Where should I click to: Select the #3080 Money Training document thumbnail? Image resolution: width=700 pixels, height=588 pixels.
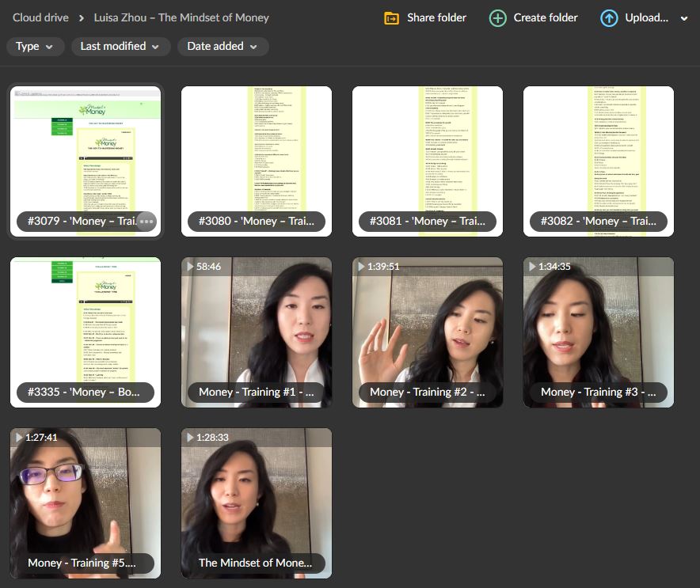pos(257,150)
